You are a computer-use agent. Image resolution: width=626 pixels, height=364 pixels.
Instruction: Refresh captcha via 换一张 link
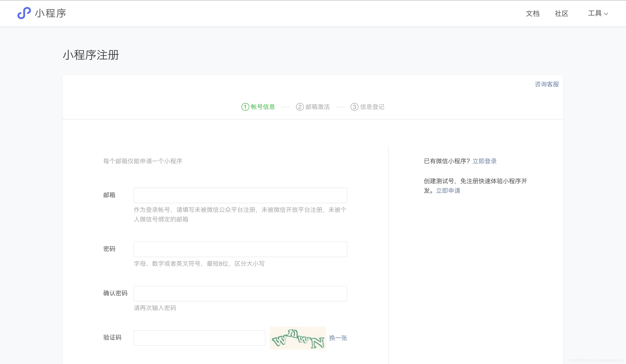pyautogui.click(x=338, y=338)
